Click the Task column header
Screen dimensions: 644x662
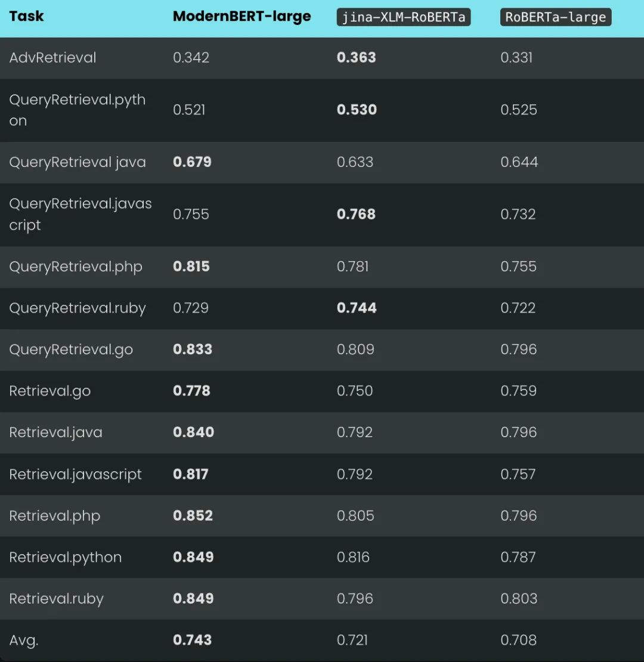26,17
